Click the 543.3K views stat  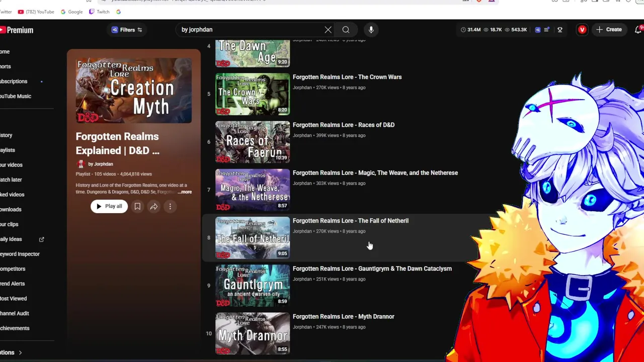click(x=516, y=30)
